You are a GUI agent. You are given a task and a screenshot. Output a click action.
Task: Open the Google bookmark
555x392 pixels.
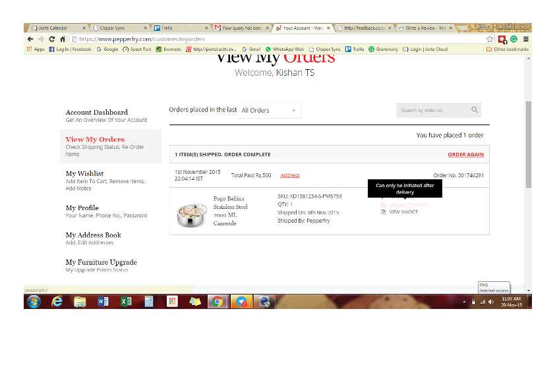pos(107,49)
